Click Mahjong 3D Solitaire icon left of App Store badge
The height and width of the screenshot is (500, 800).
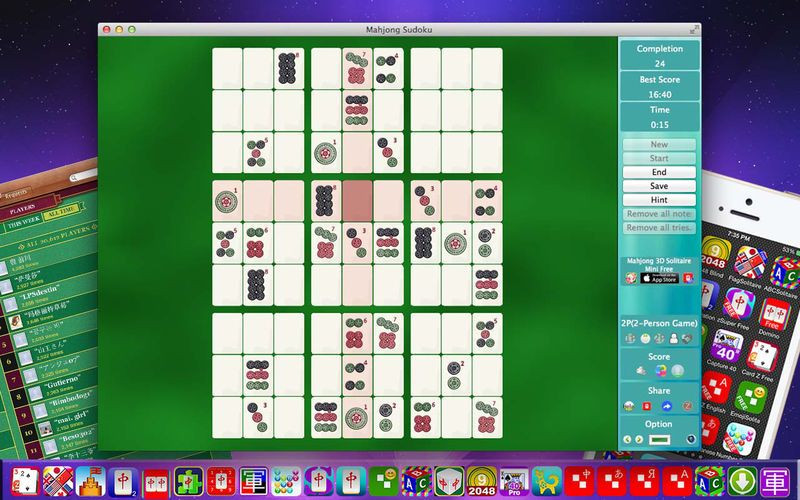click(x=631, y=278)
